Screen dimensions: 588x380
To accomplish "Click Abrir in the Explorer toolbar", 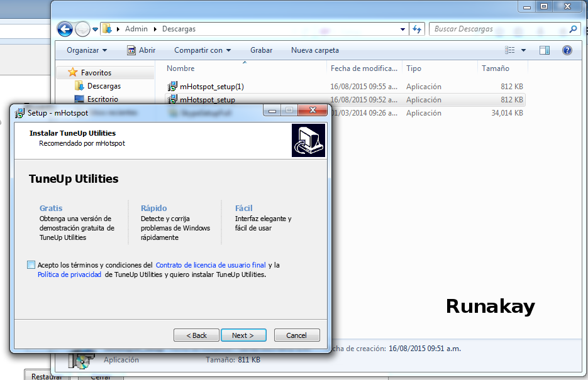I will pos(141,50).
